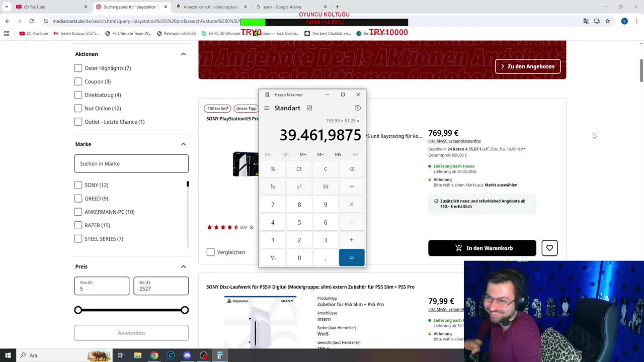The image size is (644, 362).
Task: Bookmark this page with star icon
Action: coord(608,21)
